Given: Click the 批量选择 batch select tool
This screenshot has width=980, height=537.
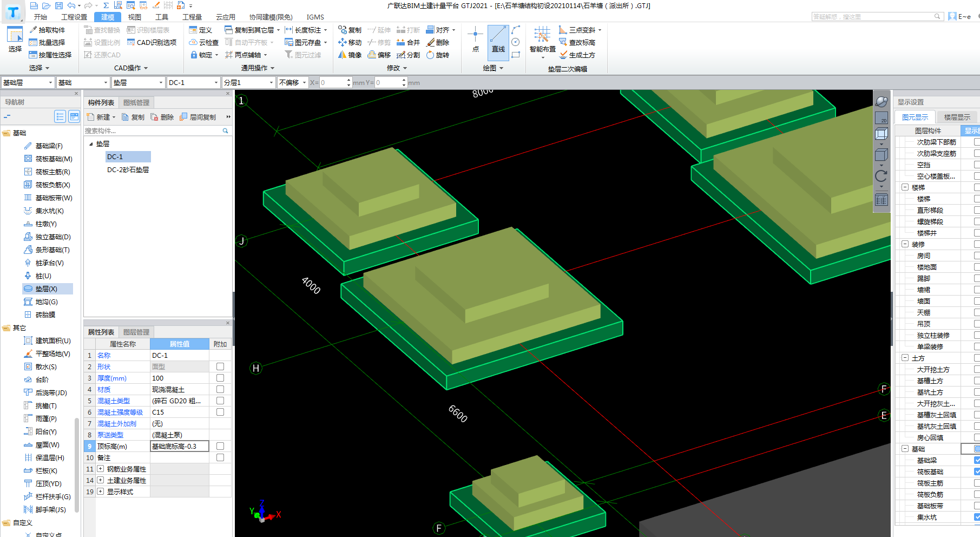Looking at the screenshot, I should (47, 42).
